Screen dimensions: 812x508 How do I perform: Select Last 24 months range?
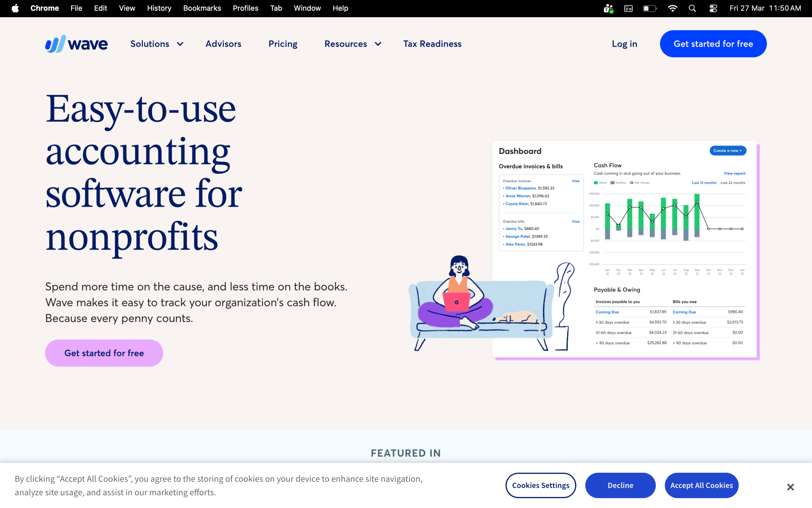[x=733, y=183]
